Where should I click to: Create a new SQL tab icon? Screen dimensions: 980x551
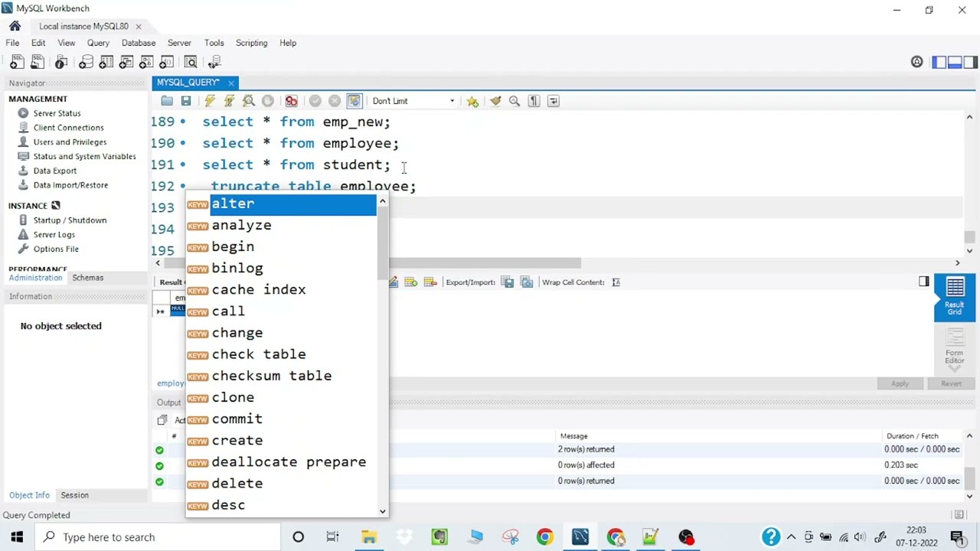tap(17, 62)
